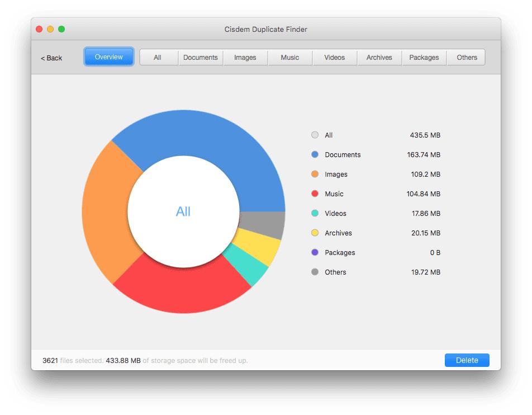Open the All files tab

[158, 58]
